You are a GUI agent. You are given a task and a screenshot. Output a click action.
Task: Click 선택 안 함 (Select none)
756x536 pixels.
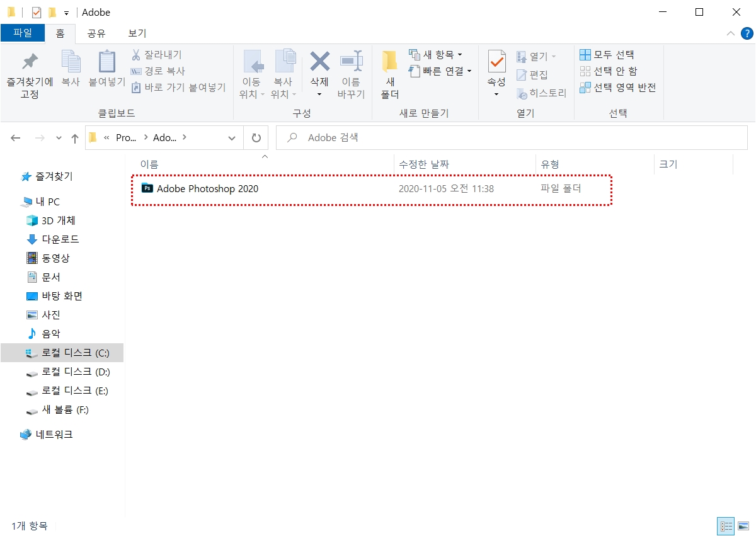608,71
